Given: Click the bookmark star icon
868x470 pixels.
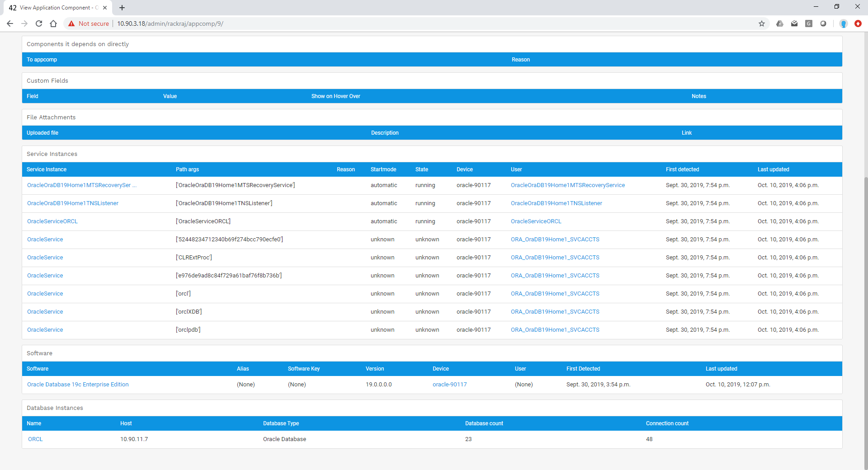Looking at the screenshot, I should coord(762,23).
